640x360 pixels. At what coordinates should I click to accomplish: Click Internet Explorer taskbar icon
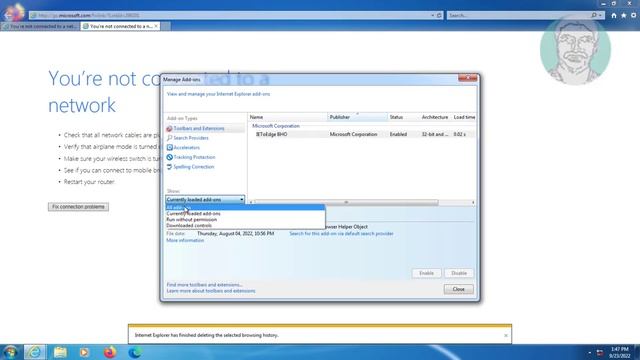tap(35, 352)
